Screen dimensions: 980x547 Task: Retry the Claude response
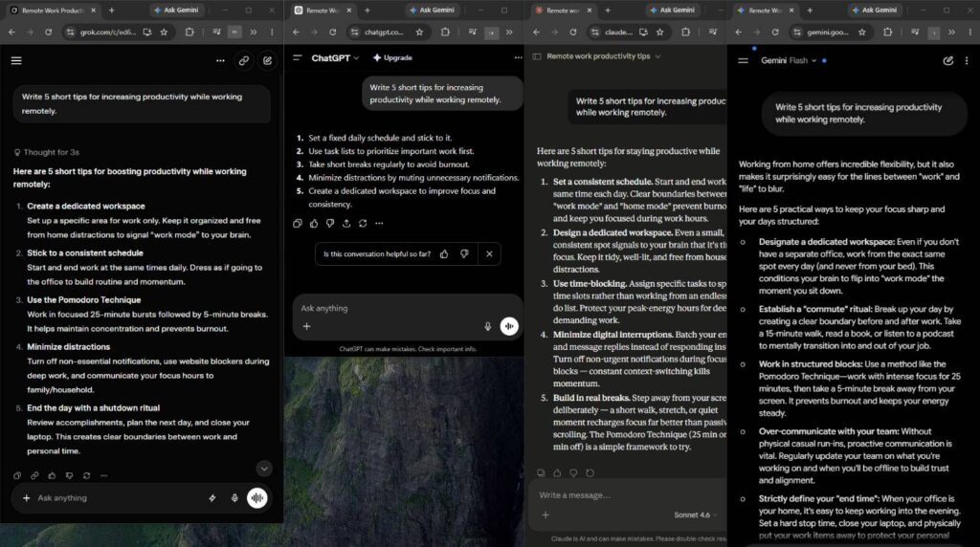pos(590,473)
